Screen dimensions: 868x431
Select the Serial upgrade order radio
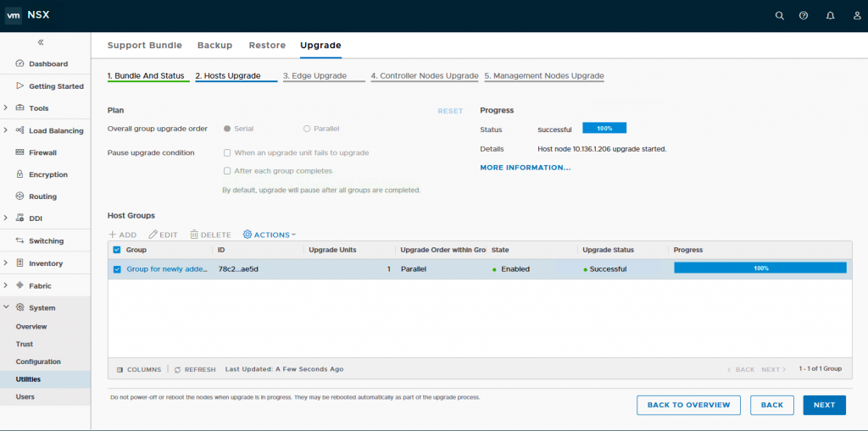pyautogui.click(x=227, y=129)
